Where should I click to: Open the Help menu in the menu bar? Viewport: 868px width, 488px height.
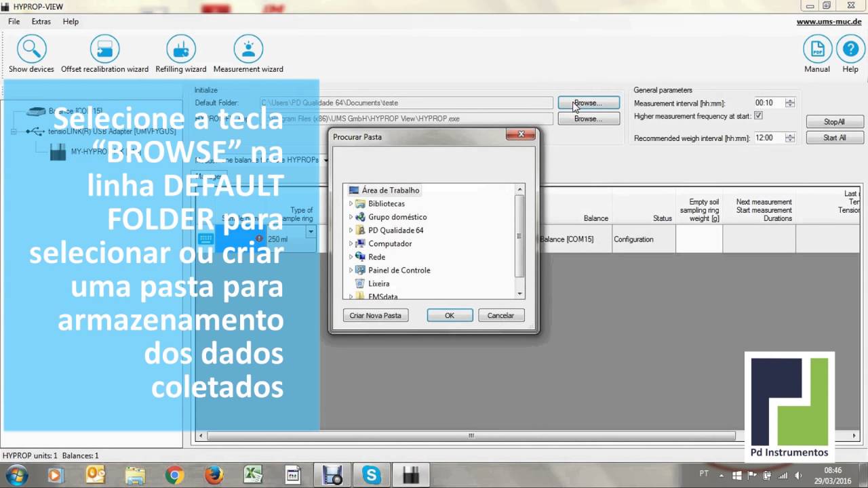[71, 22]
